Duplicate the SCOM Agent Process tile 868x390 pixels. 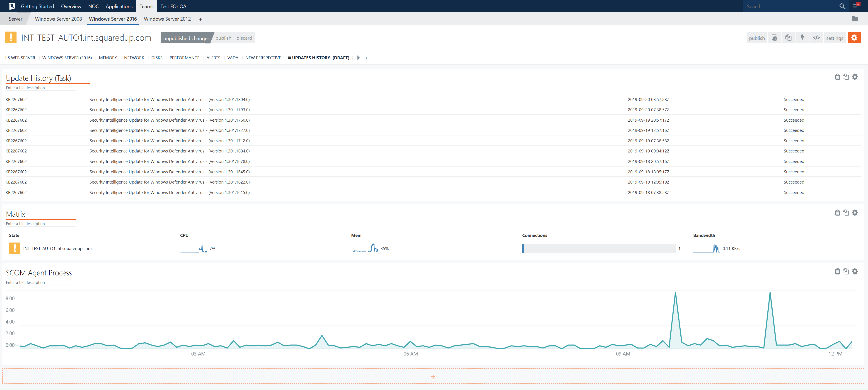(x=846, y=271)
